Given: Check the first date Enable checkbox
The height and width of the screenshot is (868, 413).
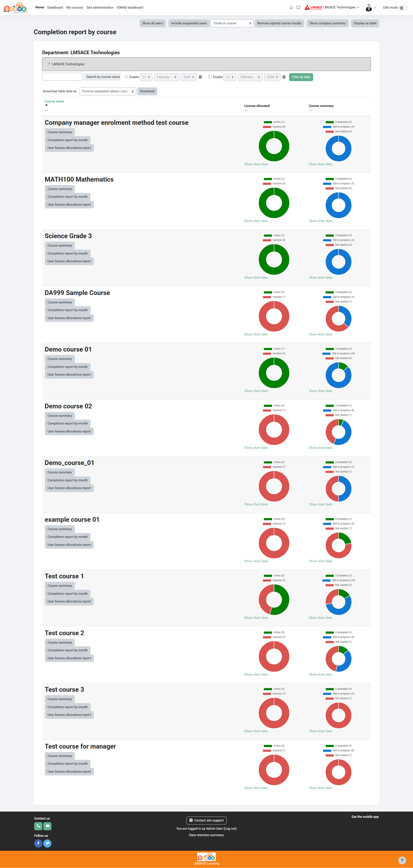Looking at the screenshot, I should click(x=126, y=77).
